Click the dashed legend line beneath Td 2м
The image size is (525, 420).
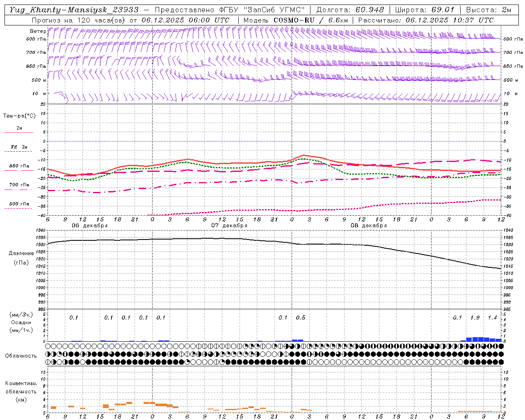pos(19,152)
